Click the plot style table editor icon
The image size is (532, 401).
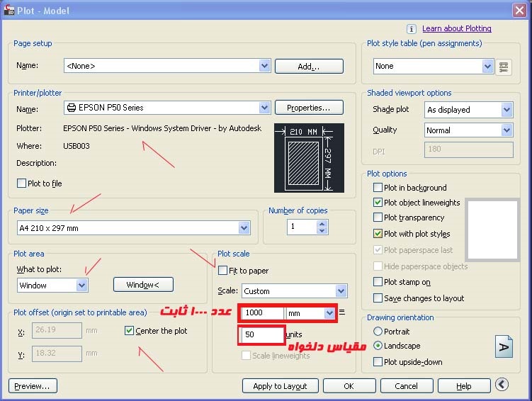pos(504,66)
